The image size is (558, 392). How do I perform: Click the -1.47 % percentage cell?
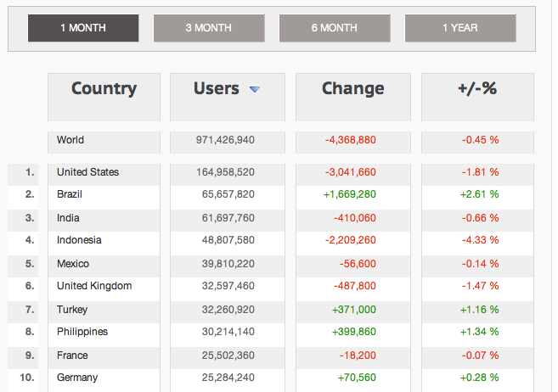coord(481,286)
